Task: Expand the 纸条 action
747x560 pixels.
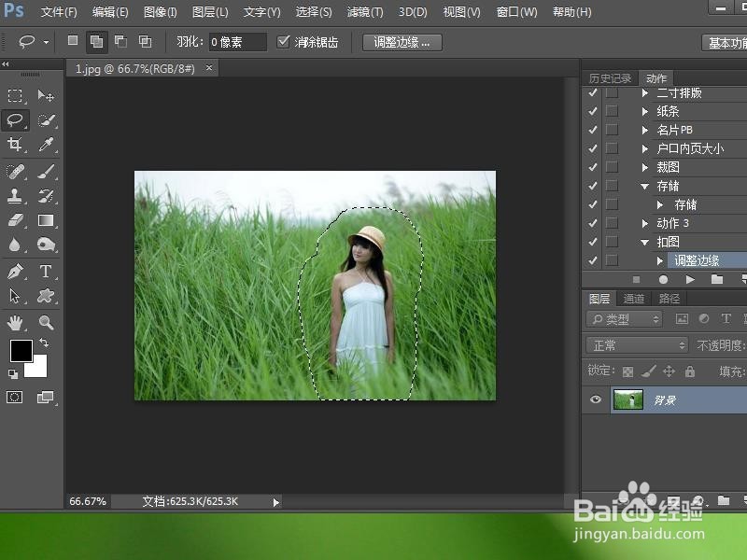Action: 644,111
